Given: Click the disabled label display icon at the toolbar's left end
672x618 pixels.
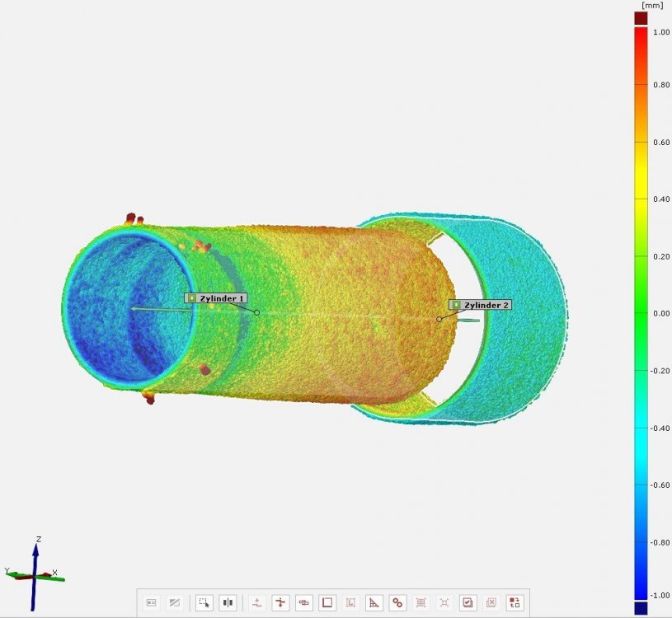Looking at the screenshot, I should click(151, 602).
